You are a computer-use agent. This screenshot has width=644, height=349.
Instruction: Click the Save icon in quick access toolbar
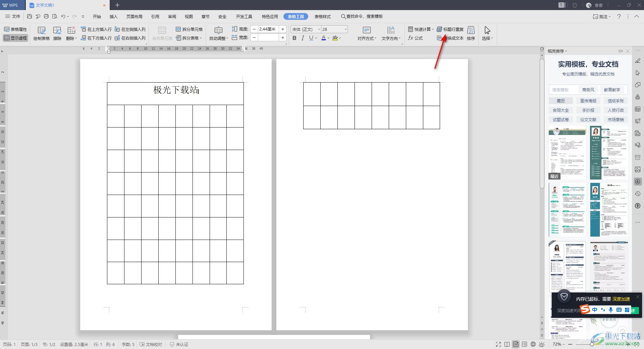[30, 16]
